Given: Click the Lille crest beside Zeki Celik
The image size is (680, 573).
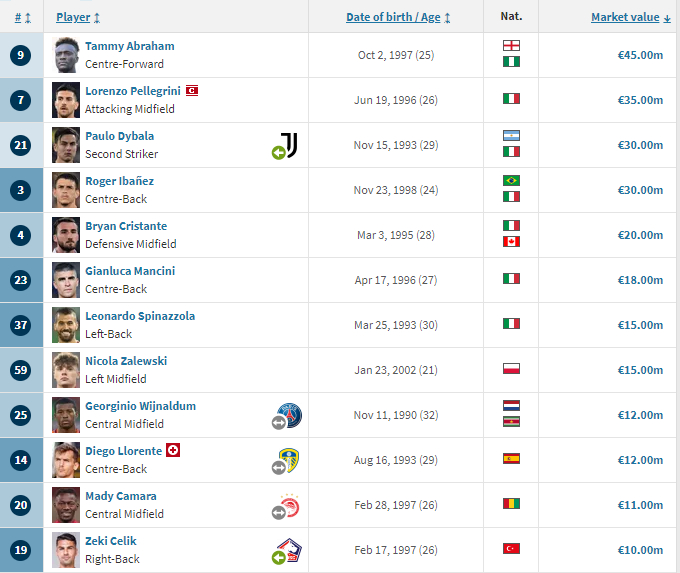Looking at the screenshot, I should (x=289, y=550).
